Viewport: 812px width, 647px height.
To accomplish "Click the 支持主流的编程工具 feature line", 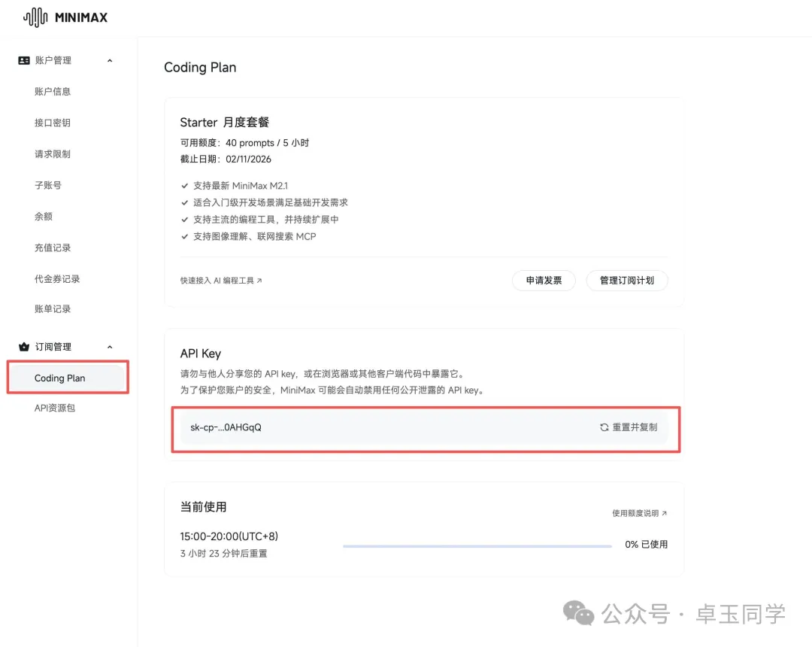I will click(265, 219).
